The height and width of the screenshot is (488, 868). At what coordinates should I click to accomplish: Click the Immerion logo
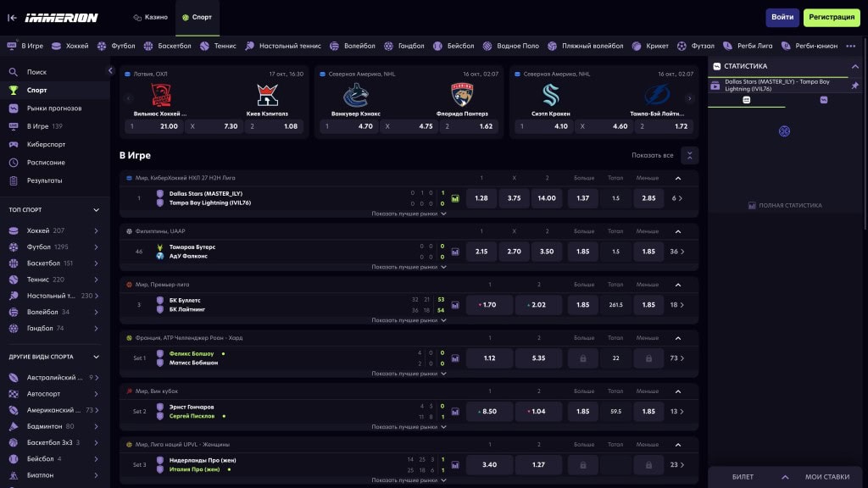pyautogui.click(x=61, y=18)
